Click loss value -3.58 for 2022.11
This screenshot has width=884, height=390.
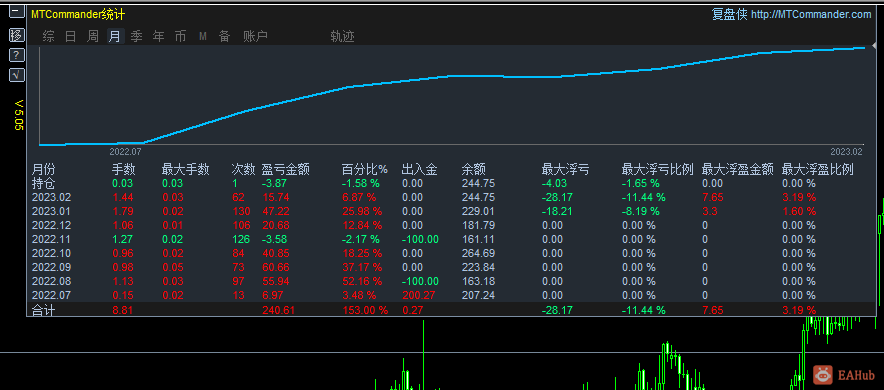pyautogui.click(x=275, y=240)
